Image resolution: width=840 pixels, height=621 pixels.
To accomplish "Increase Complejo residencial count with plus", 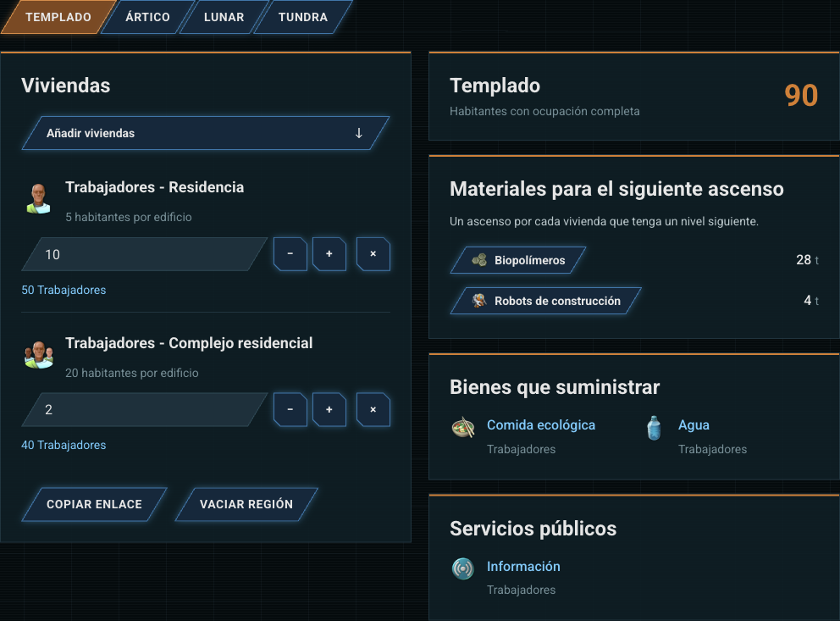I will (329, 409).
